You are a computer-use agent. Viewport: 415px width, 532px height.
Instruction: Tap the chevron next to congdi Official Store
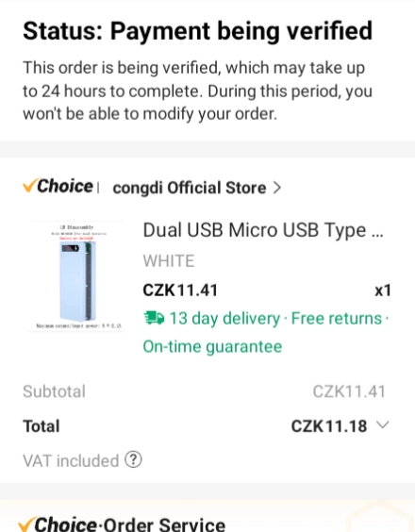277,188
